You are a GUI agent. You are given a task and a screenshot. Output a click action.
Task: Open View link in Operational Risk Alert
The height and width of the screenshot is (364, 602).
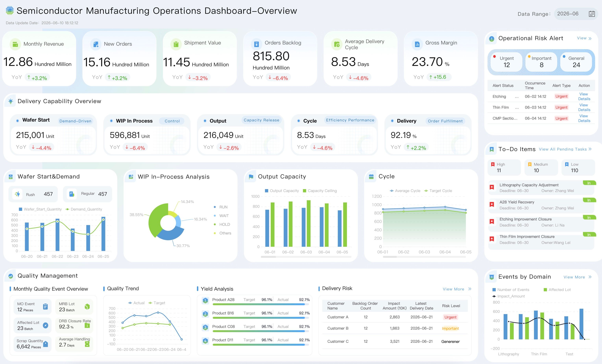584,38
